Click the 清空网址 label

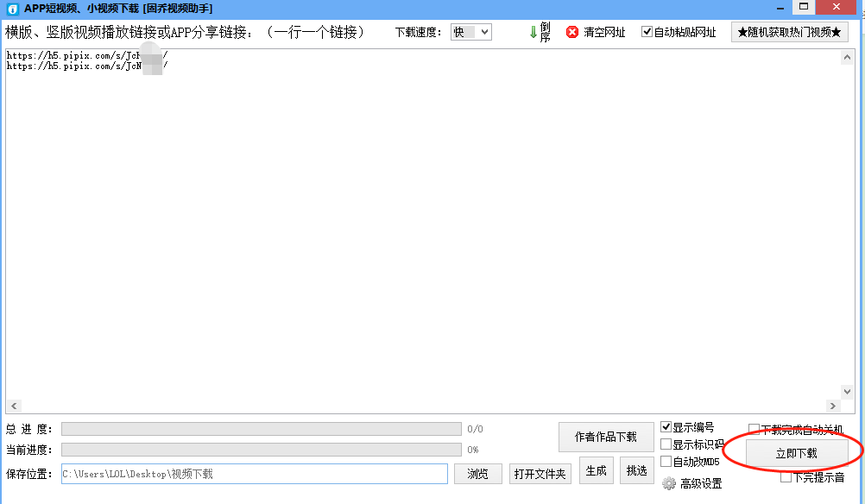click(604, 32)
